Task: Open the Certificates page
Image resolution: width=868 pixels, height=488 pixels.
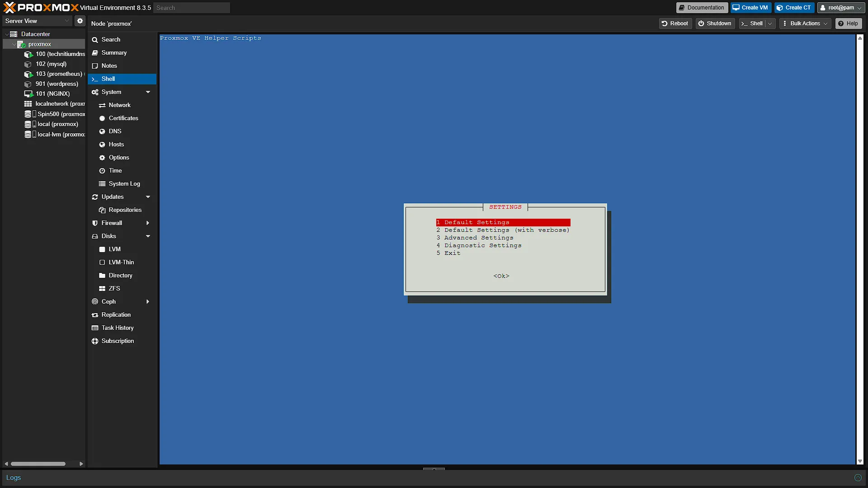Action: click(122, 118)
